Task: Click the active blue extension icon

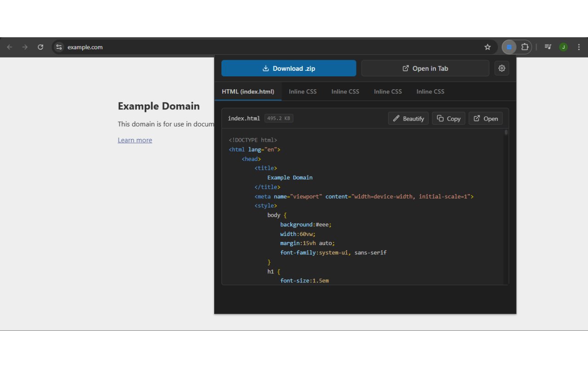Action: 509,47
